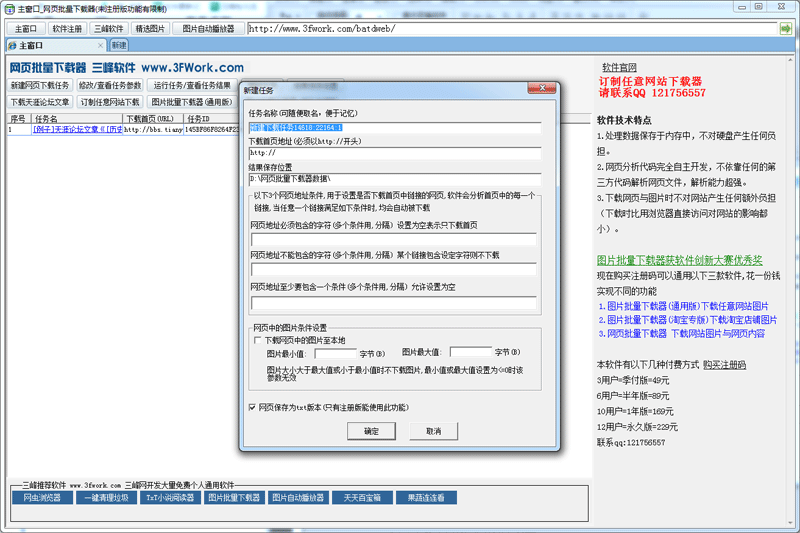The width and height of the screenshot is (800, 533).
Task: Switch to the 主窗口 tab
Action: (x=55, y=45)
